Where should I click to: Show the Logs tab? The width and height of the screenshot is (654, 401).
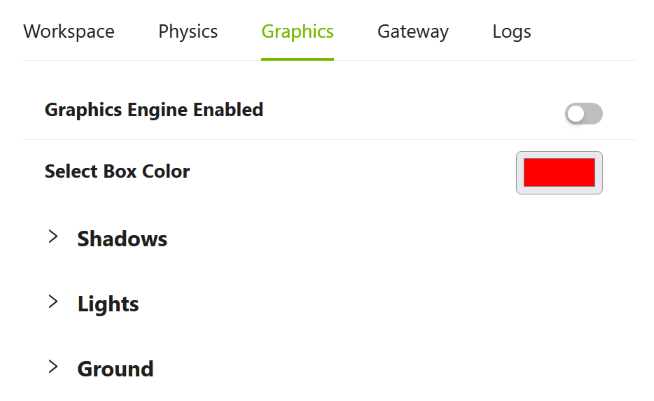[x=512, y=31]
